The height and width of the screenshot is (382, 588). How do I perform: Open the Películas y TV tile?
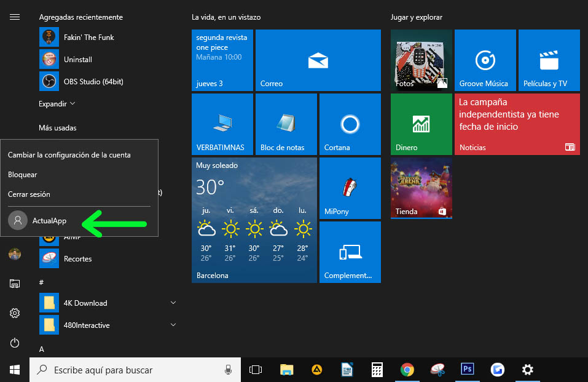549,60
